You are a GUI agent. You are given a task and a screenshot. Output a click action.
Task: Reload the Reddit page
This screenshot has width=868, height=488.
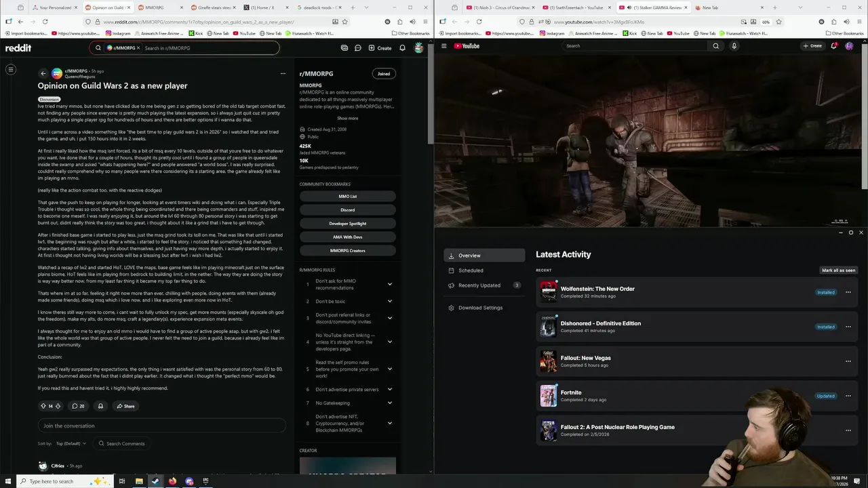45,22
